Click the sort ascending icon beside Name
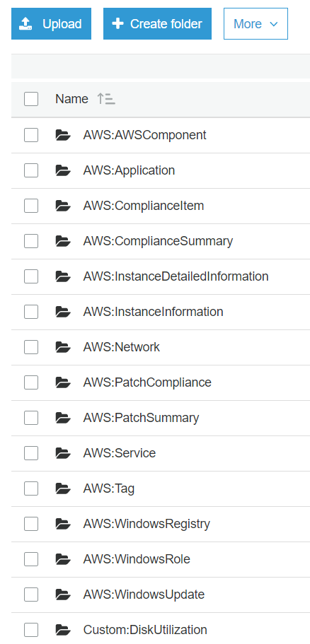 click(x=106, y=99)
